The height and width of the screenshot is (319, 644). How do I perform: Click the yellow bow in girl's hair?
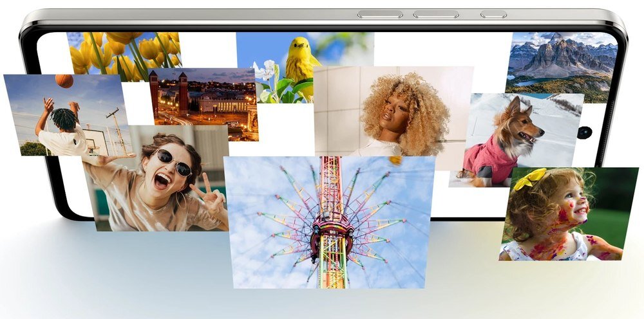[530, 178]
